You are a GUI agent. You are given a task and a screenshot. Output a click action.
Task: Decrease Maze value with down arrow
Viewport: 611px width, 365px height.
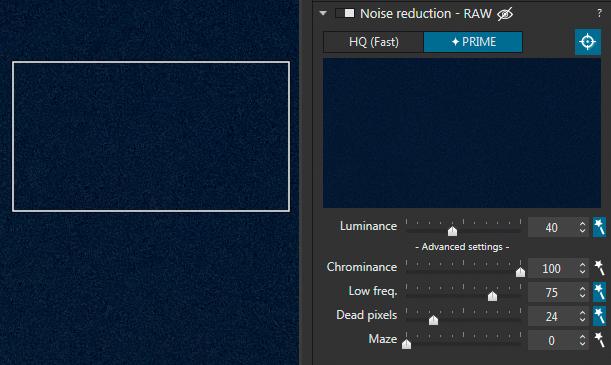pyautogui.click(x=582, y=344)
